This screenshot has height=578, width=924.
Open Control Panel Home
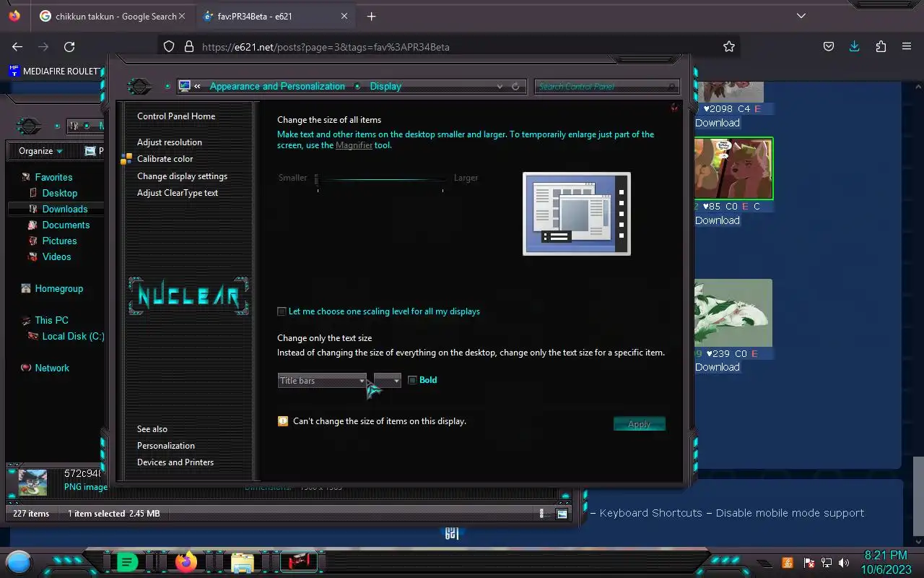point(176,116)
